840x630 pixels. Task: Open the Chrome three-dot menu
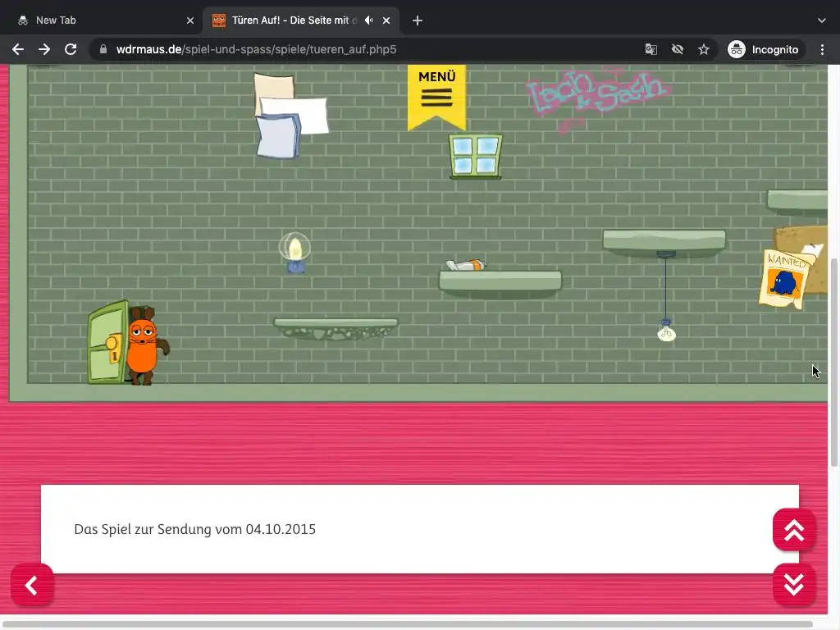tap(822, 49)
